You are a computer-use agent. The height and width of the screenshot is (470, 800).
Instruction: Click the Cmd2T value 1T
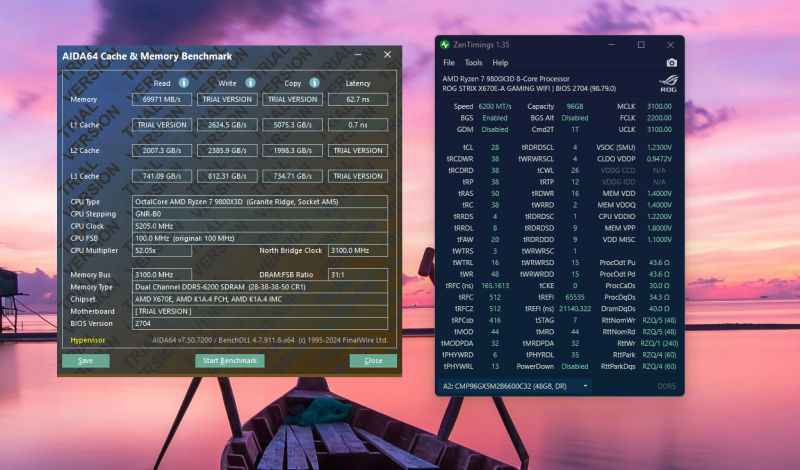[575, 130]
